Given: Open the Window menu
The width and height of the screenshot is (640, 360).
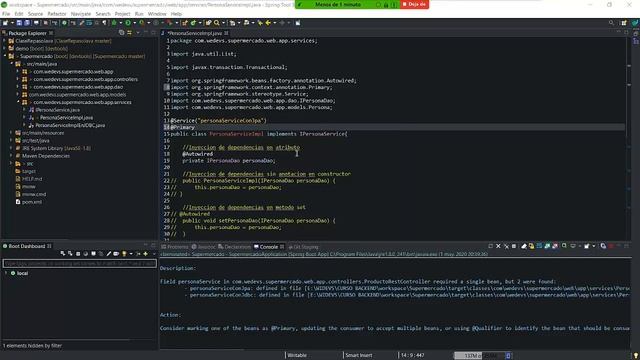Looking at the screenshot, I should pos(157,14).
